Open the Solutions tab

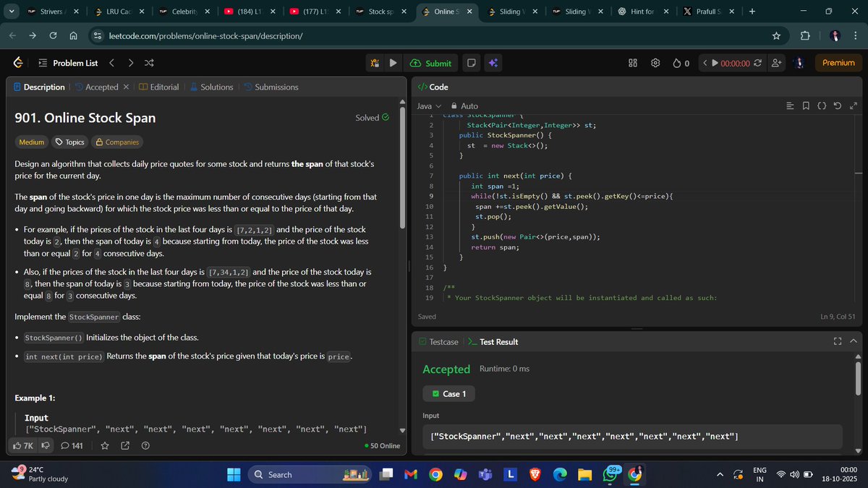coord(211,87)
